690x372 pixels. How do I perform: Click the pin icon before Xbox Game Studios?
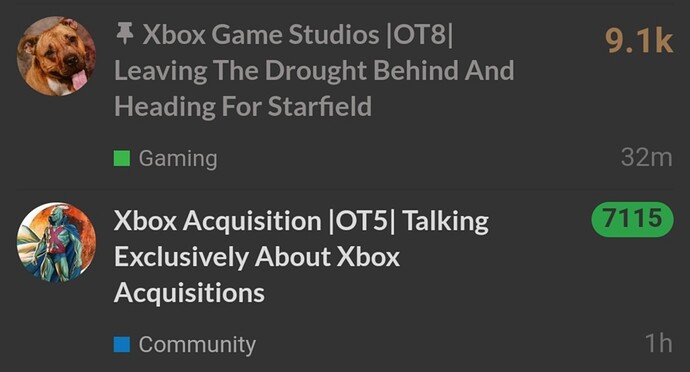(x=125, y=34)
